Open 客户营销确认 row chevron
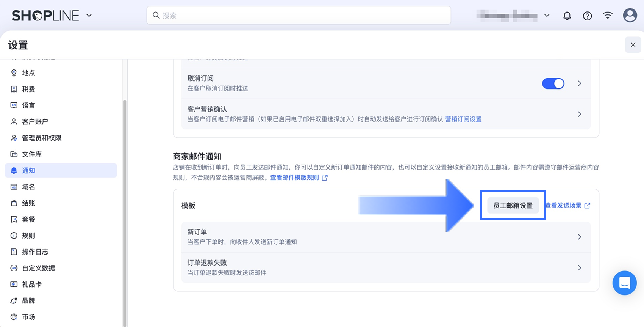Viewport: 644px width, 327px height. pos(580,114)
